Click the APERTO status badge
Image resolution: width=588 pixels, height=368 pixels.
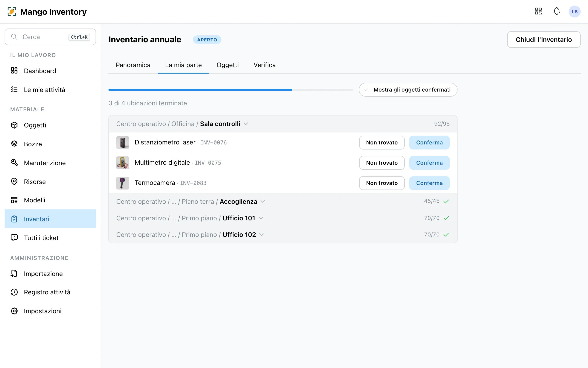pyautogui.click(x=207, y=40)
